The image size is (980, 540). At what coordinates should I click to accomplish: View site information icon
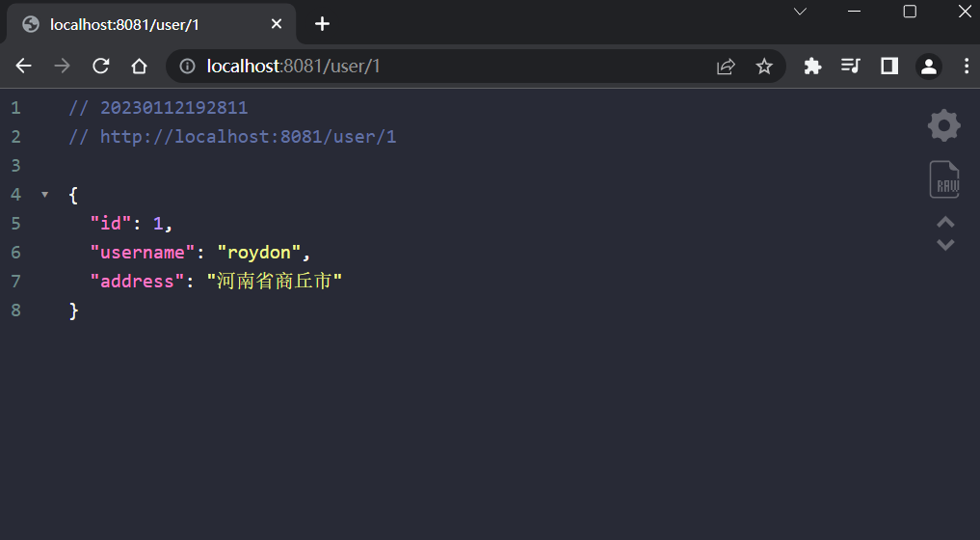(x=188, y=66)
